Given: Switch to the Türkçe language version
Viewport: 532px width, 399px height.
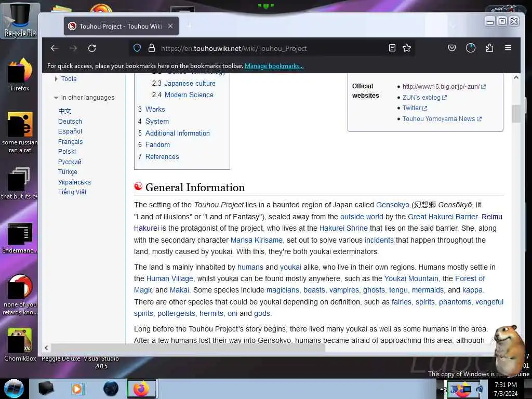Looking at the screenshot, I should (68, 172).
